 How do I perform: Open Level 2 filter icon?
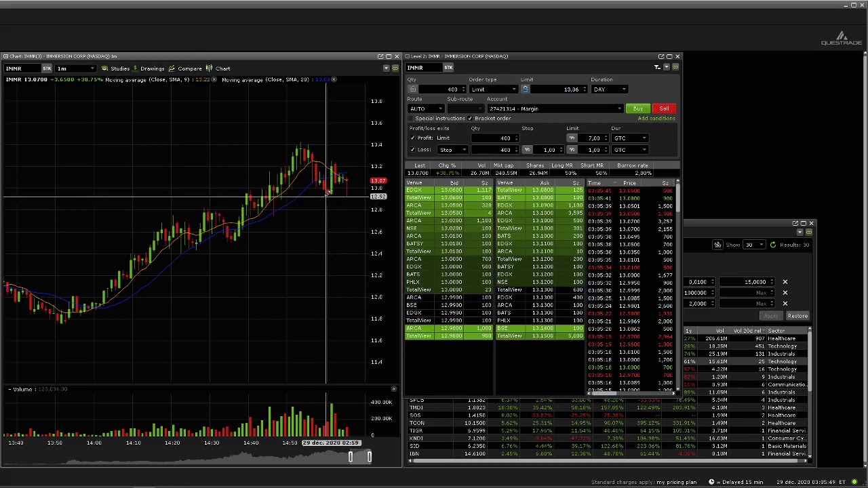[x=657, y=67]
